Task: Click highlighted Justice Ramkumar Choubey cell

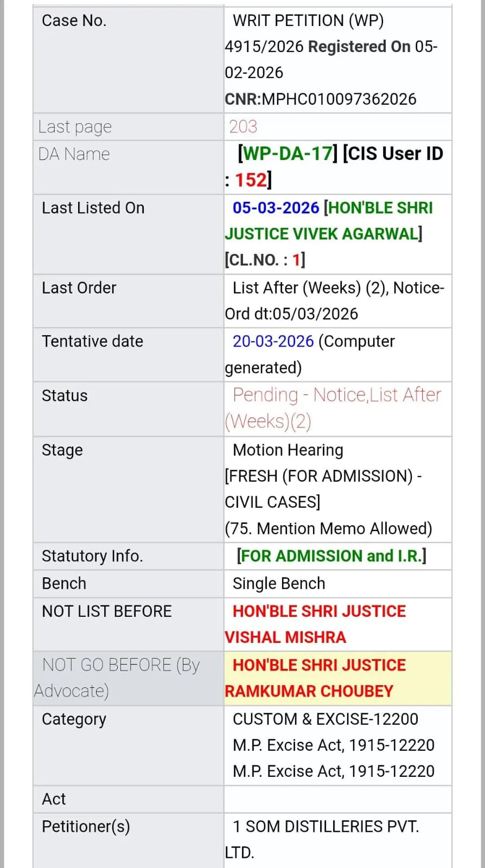Action: click(337, 678)
